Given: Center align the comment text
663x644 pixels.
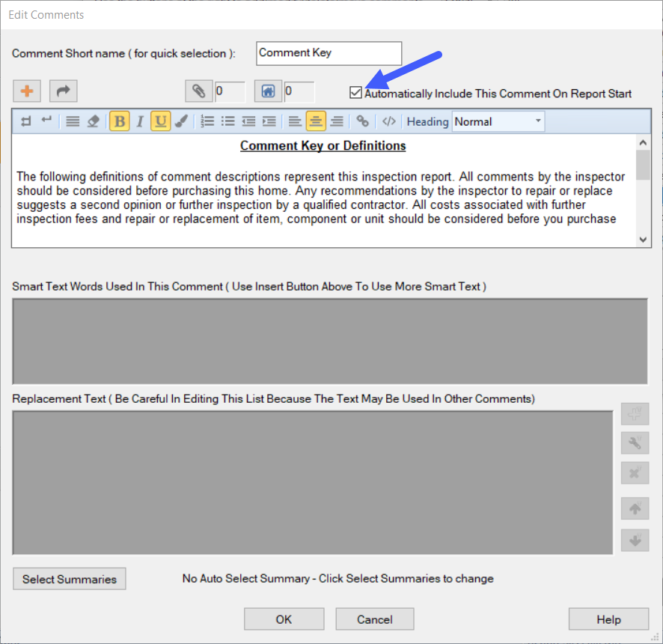Looking at the screenshot, I should (316, 121).
